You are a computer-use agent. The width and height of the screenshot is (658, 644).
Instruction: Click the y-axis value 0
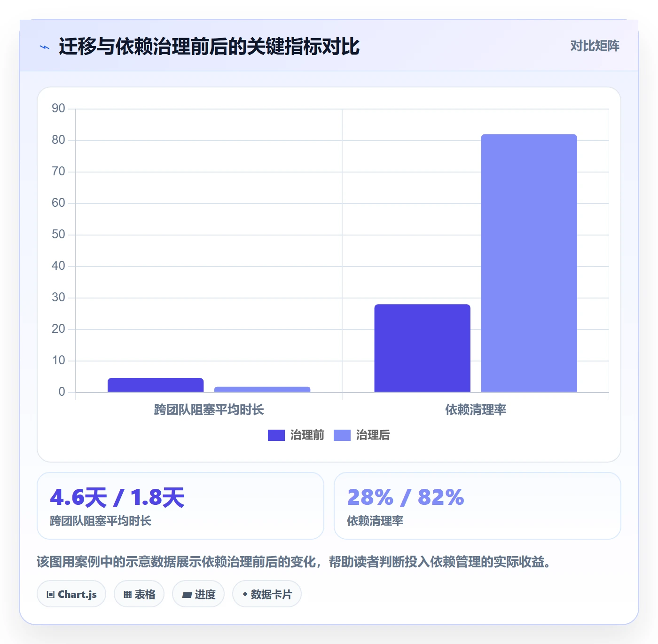62,392
